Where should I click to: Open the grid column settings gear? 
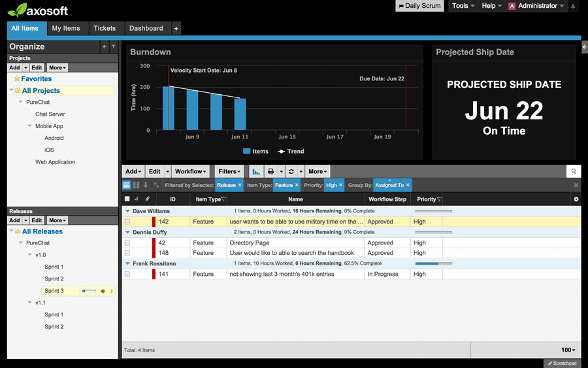[x=576, y=199]
